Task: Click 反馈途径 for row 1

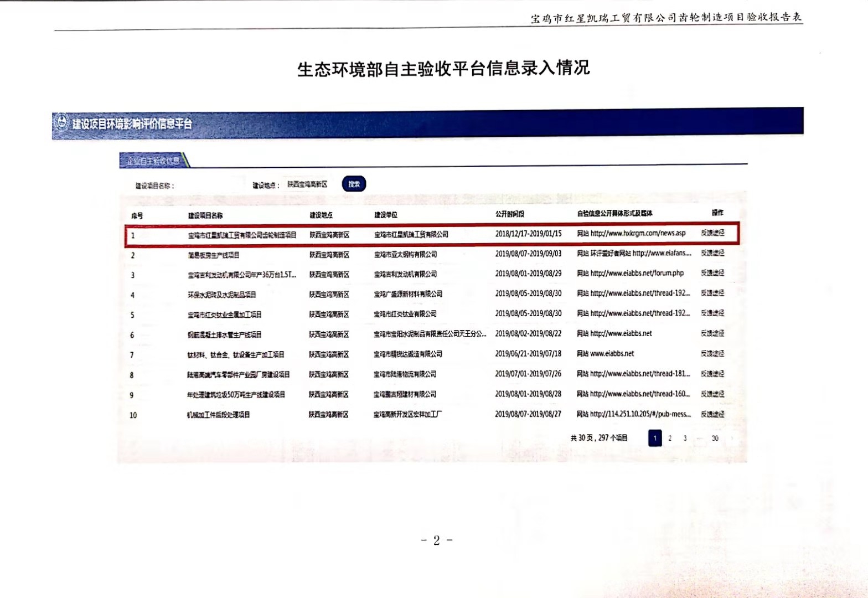Action: [712, 233]
